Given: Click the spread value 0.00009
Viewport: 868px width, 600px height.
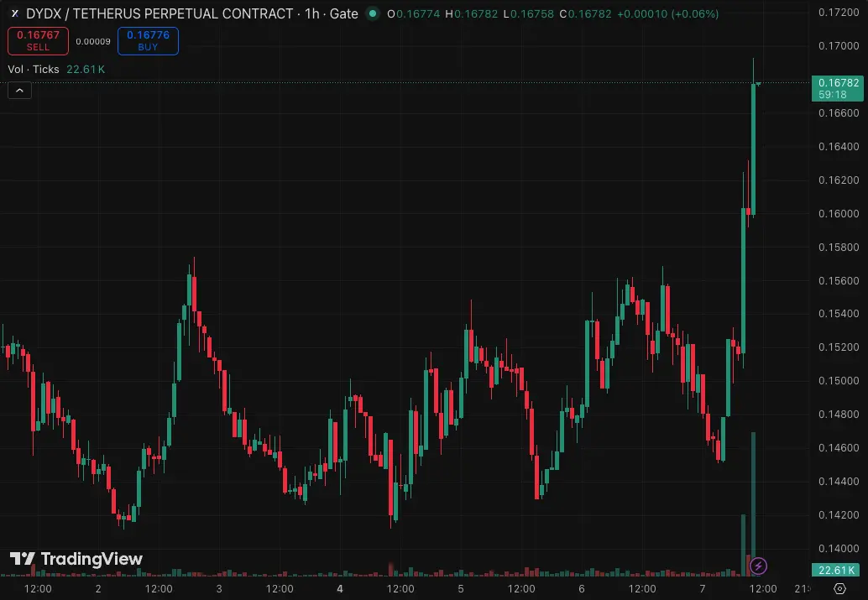Looking at the screenshot, I should point(93,41).
